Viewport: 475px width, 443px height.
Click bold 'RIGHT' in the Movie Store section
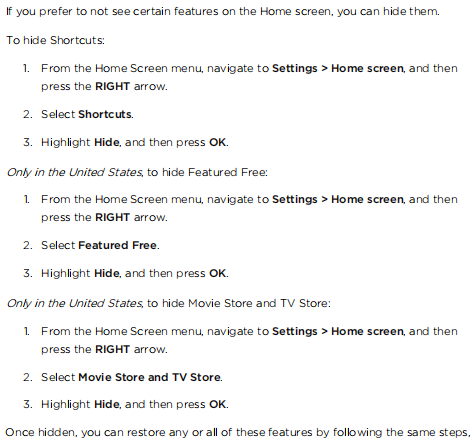[x=112, y=349]
